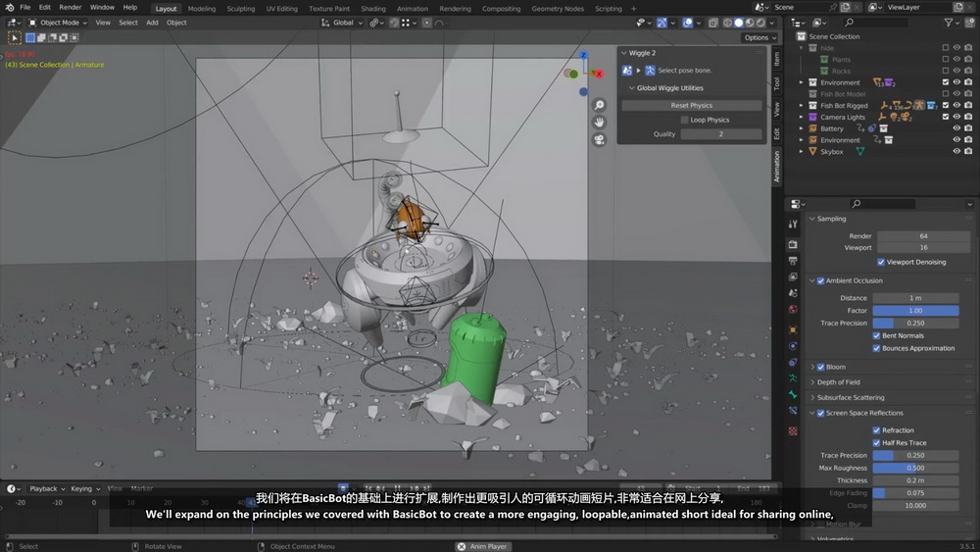Open the Object properties tab icon
The image size is (980, 552).
793,329
